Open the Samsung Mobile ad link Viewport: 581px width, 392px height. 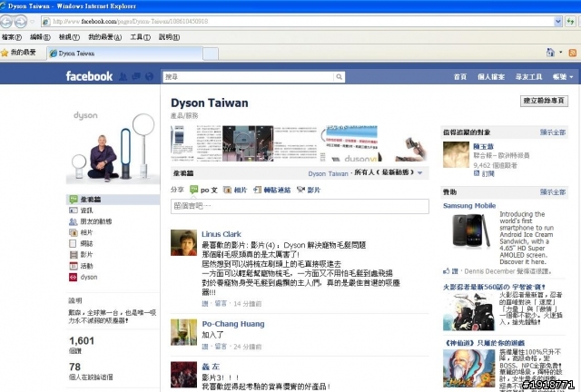coord(469,206)
